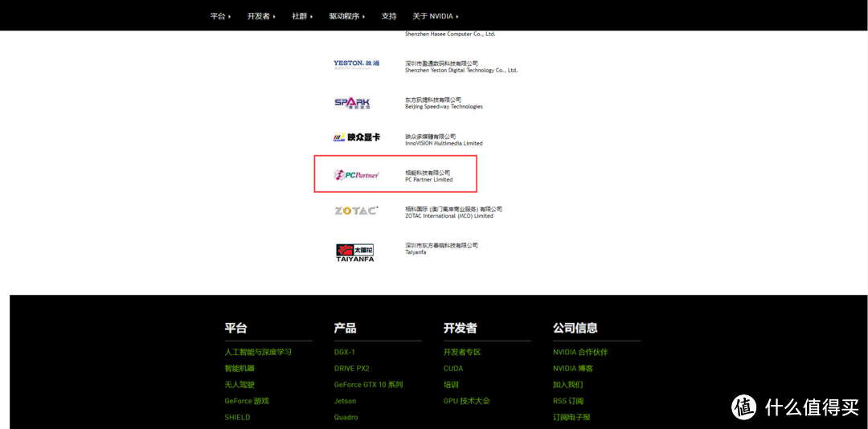Screen dimensions: 868x429
Task: Click the text InnoVISION Multimedia Limited
Action: (444, 143)
